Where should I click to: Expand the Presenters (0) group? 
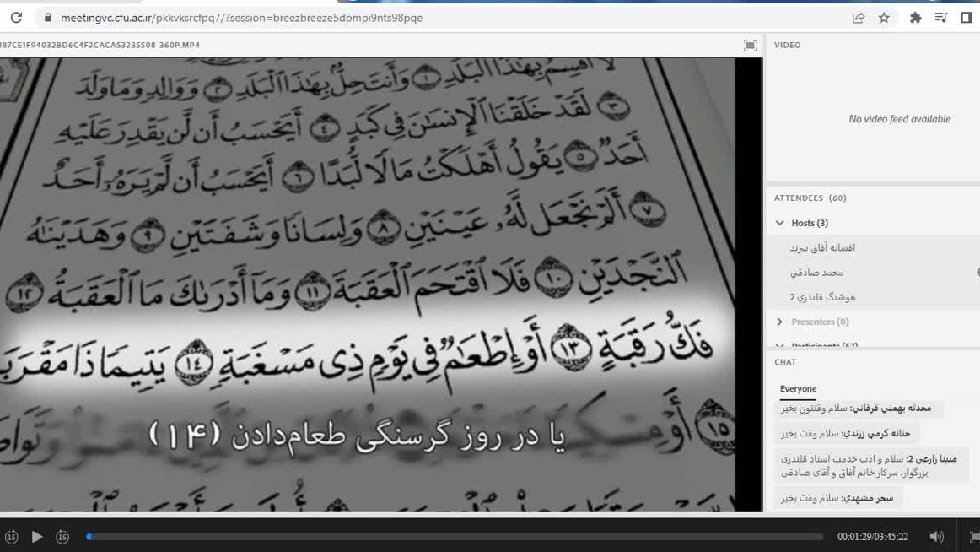click(x=779, y=322)
